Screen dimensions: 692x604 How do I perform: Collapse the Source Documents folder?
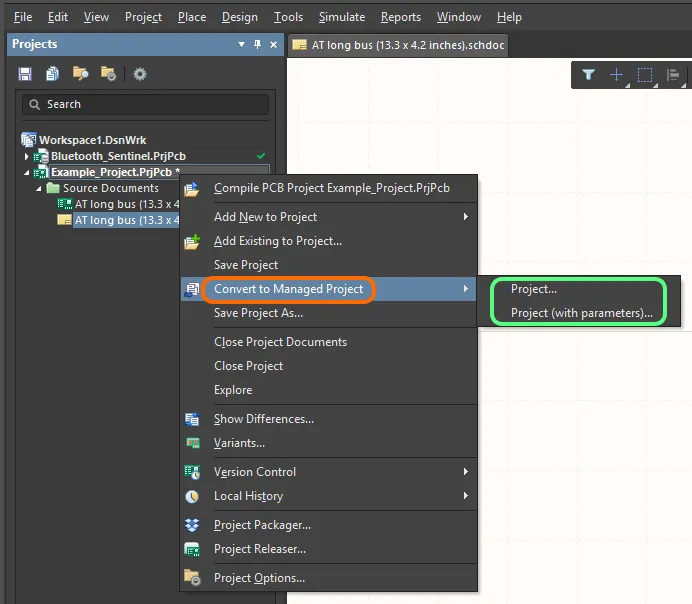pyautogui.click(x=39, y=189)
